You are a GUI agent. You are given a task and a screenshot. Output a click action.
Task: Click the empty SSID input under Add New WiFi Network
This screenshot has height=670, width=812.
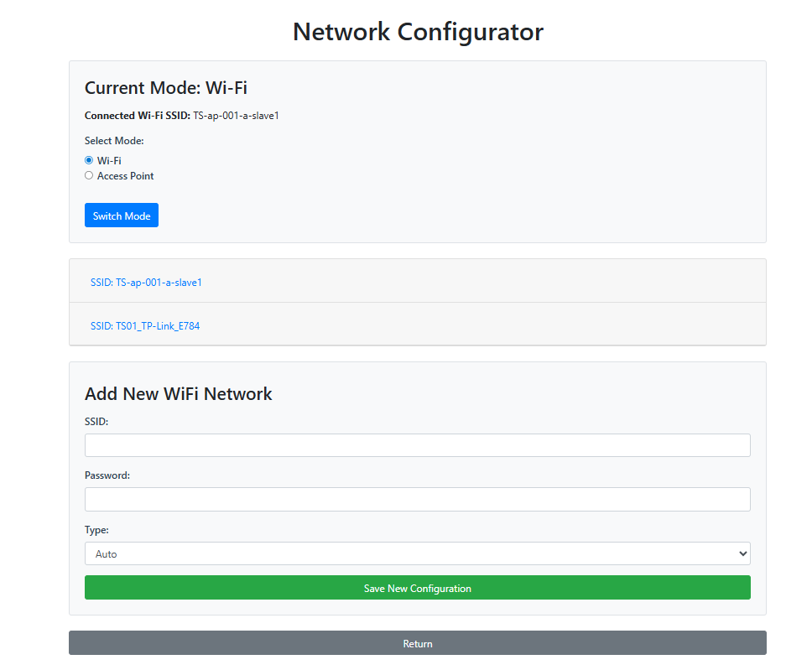coord(417,444)
